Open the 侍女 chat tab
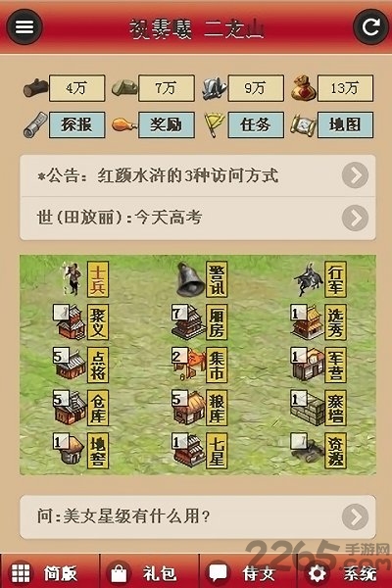392x588 pixels. tap(248, 572)
